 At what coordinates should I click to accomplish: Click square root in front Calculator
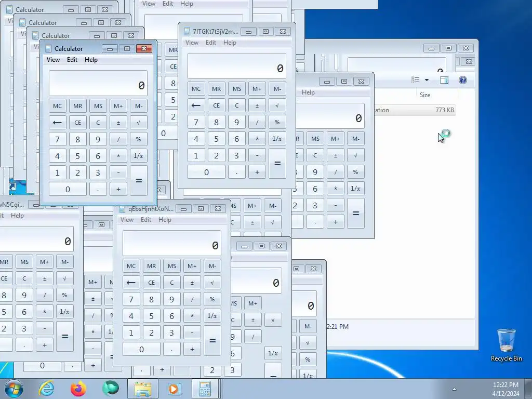point(139,123)
